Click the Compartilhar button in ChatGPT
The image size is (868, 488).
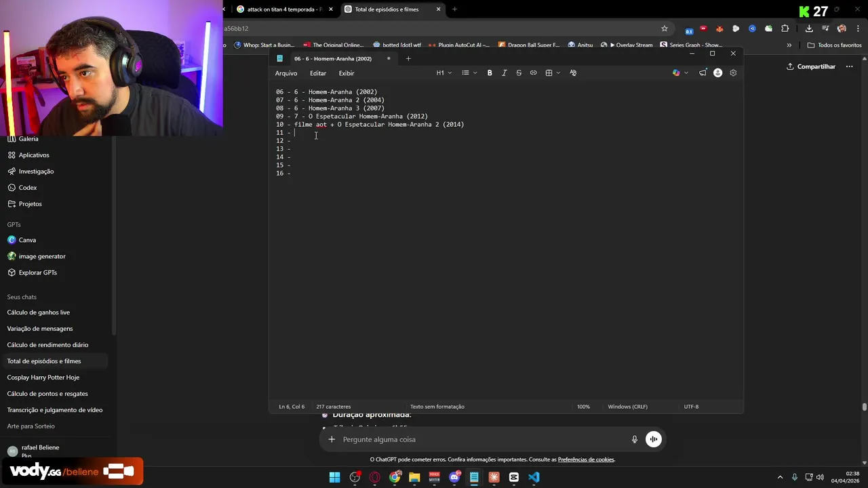811,66
